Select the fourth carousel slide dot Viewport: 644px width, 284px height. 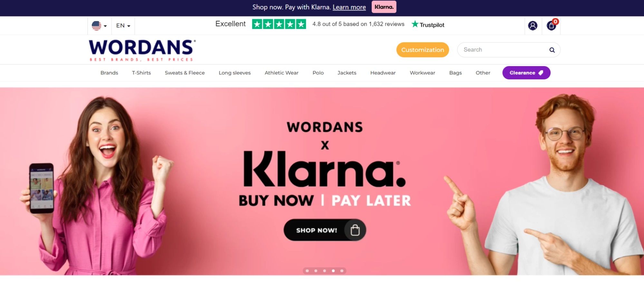click(333, 271)
